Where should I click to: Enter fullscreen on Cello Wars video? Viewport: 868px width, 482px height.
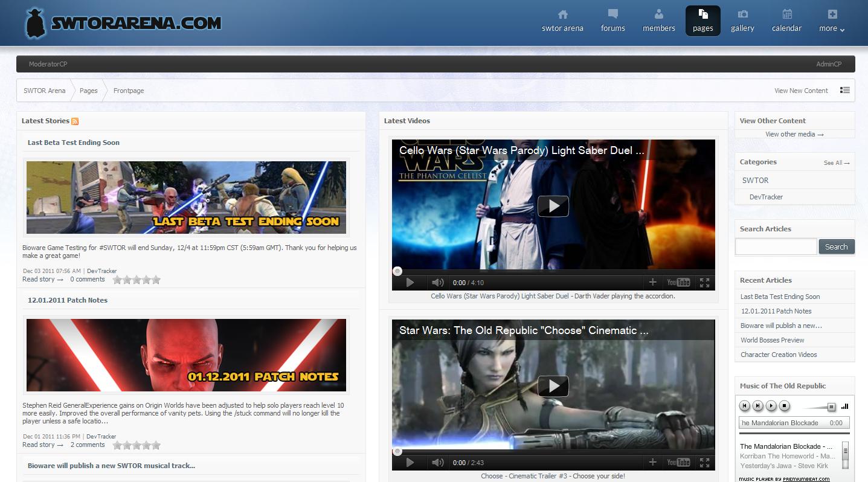pyautogui.click(x=704, y=282)
